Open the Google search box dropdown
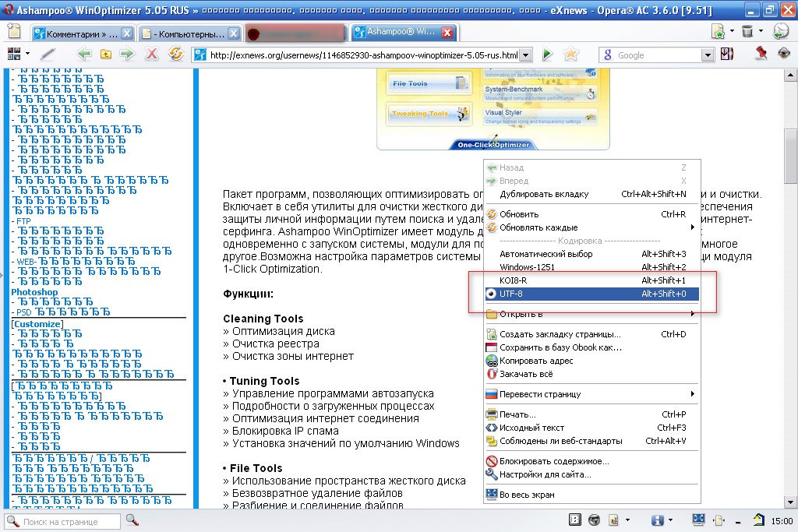 pyautogui.click(x=708, y=55)
